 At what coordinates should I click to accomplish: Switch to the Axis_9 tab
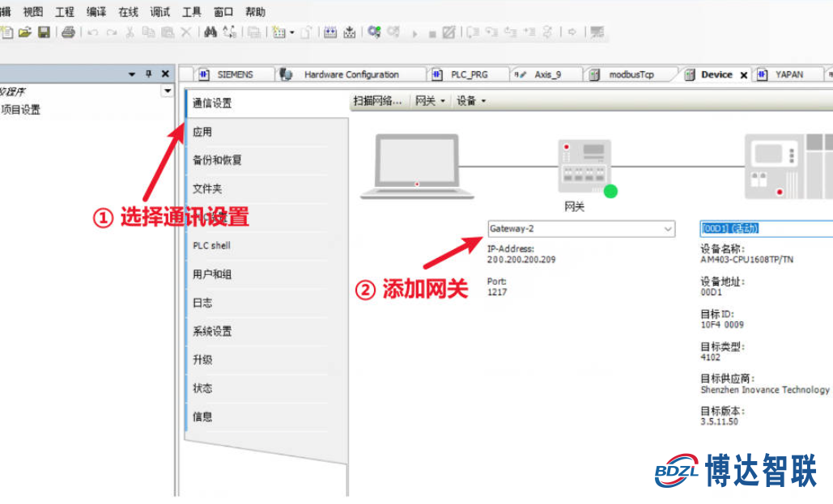(547, 74)
